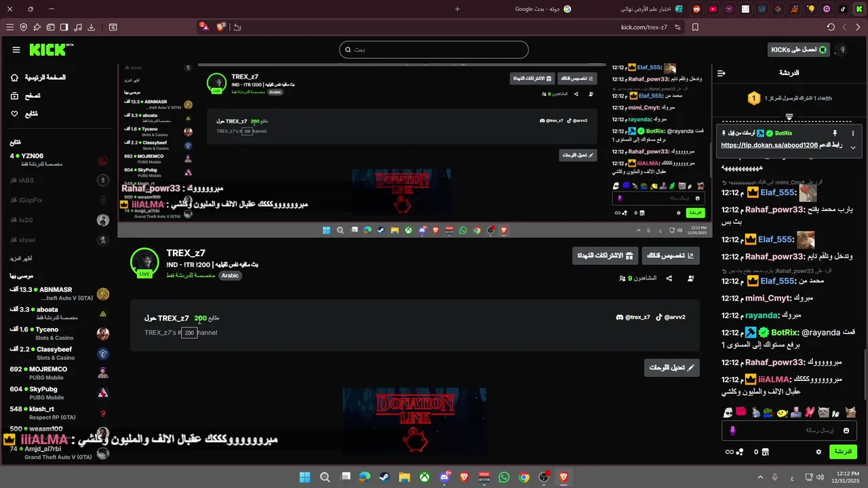
Task: Open the emoji picker smiley icon
Action: tap(846, 430)
